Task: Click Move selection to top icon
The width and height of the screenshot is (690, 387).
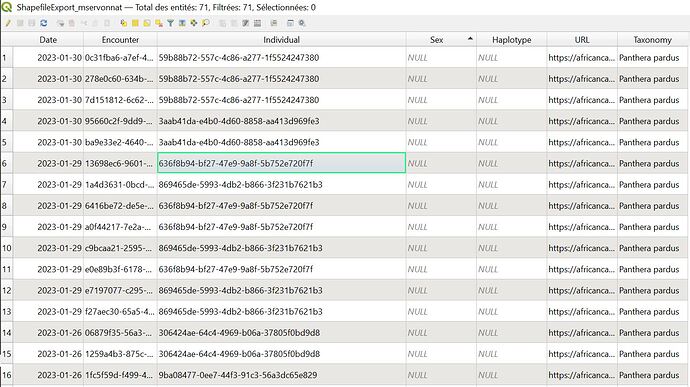Action: click(x=182, y=23)
